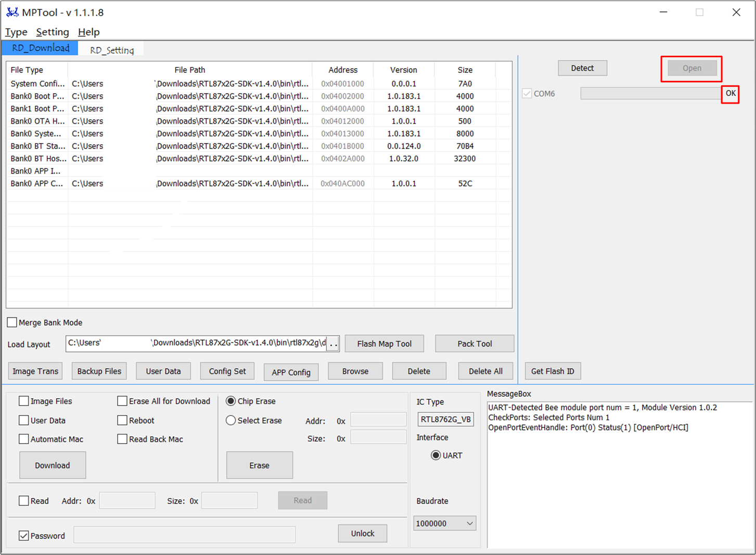Click the password input field
Screen dimensions: 756x555
[184, 535]
